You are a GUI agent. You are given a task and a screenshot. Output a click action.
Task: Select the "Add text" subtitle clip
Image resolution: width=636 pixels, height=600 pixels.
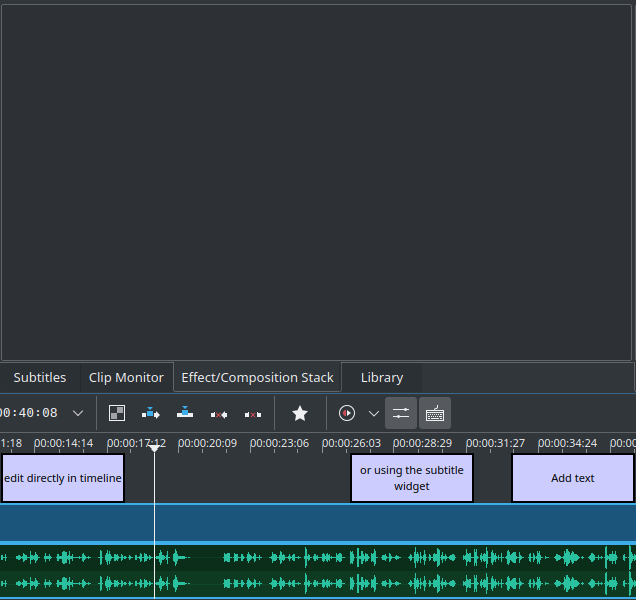tap(573, 478)
